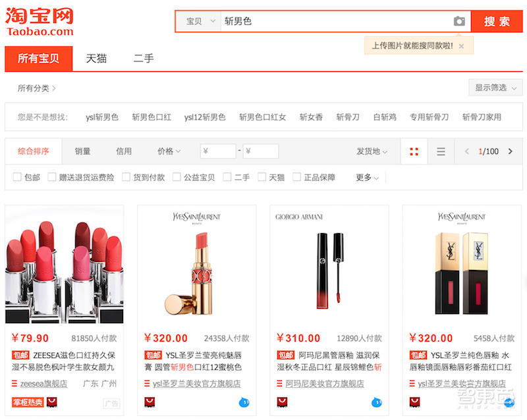
Task: Select the 销量 sorting option
Action: coord(82,151)
